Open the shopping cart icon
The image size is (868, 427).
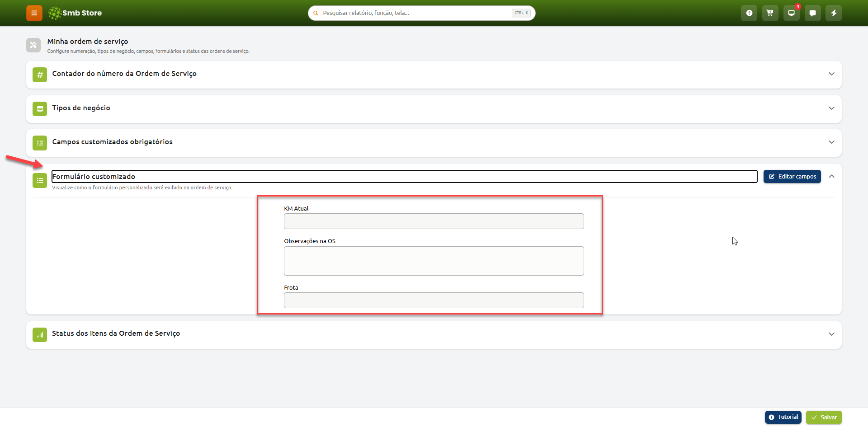[770, 13]
